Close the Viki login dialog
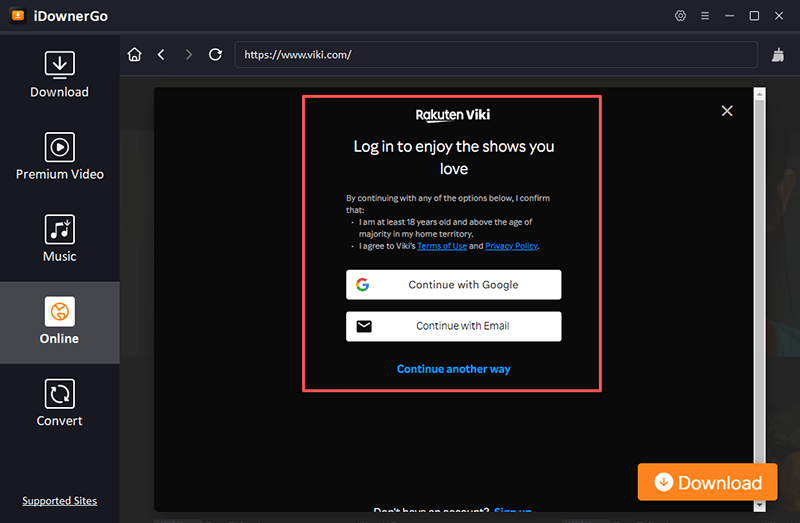 click(x=727, y=111)
